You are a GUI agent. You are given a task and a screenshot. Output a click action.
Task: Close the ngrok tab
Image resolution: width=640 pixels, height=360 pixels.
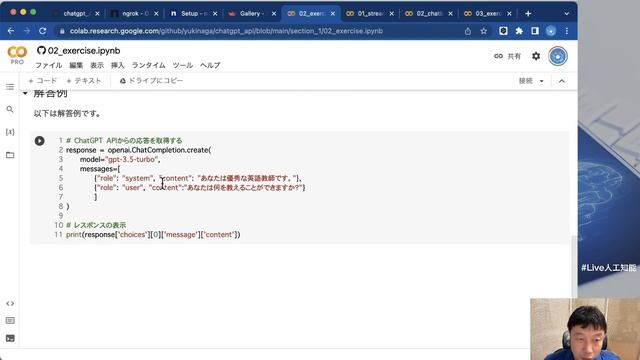156,13
